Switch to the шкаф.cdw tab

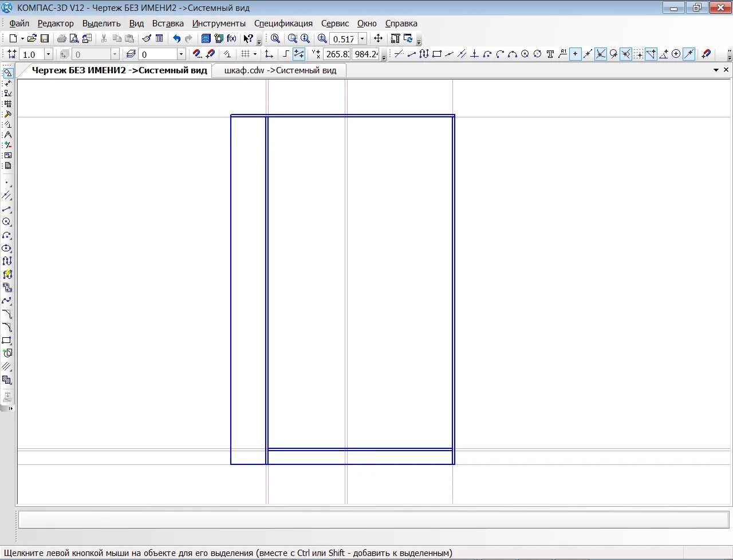click(x=280, y=70)
